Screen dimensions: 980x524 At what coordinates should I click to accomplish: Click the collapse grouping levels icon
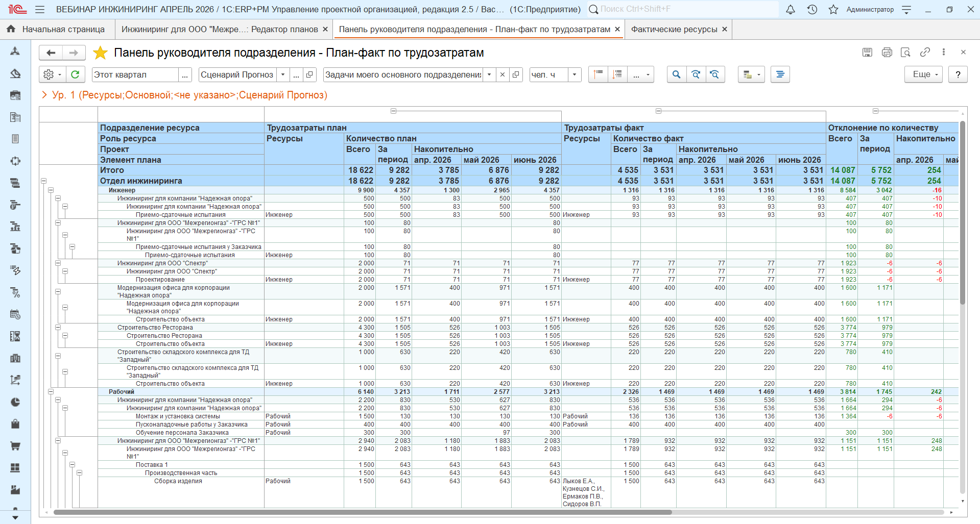598,74
